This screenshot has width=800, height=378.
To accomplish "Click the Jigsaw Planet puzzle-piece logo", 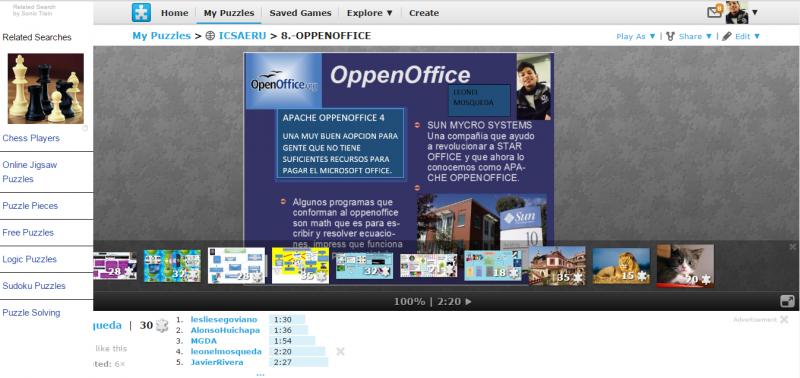I will pyautogui.click(x=141, y=13).
